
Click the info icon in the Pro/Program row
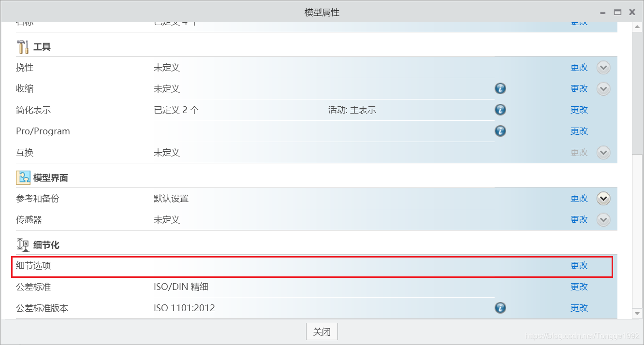[x=500, y=131]
